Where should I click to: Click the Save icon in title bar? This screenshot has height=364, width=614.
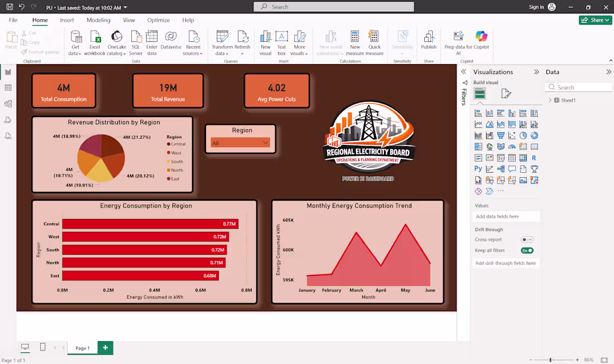pos(9,7)
